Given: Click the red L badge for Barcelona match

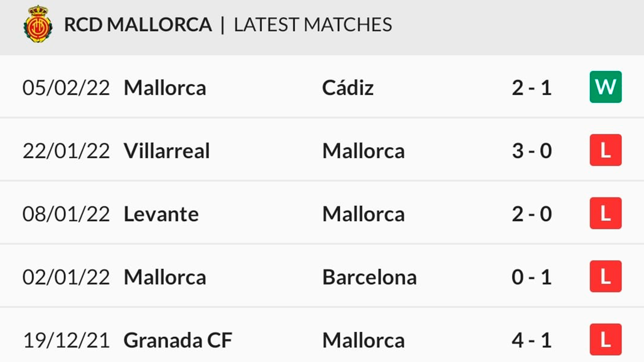Looking at the screenshot, I should click(605, 276).
